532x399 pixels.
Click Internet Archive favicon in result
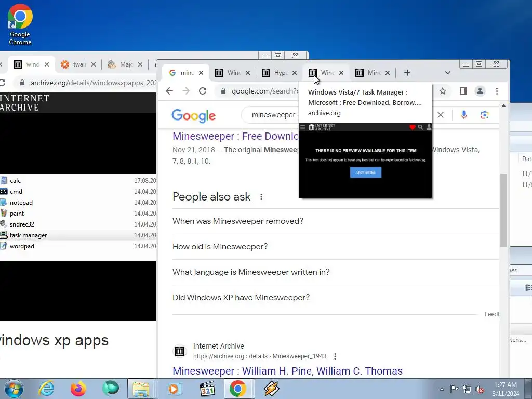coord(180,351)
